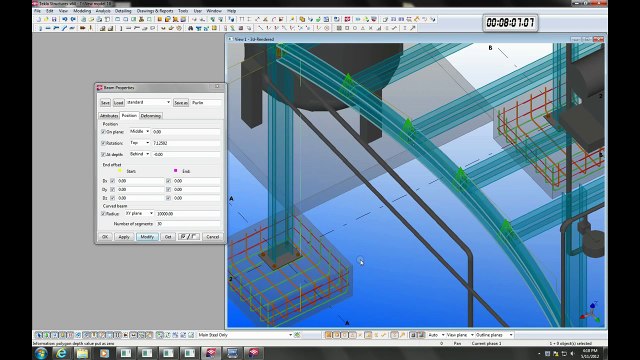
Task: Select the Create contour plate tool
Action: (72, 28)
